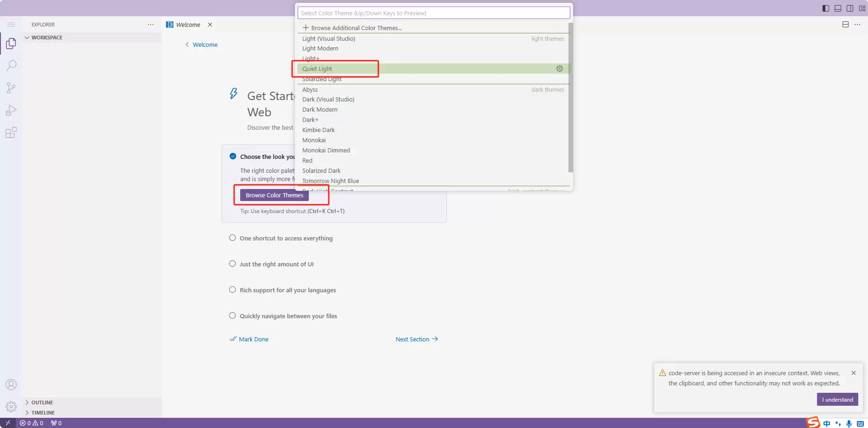
Task: Choose Monokai from the theme list
Action: [314, 140]
